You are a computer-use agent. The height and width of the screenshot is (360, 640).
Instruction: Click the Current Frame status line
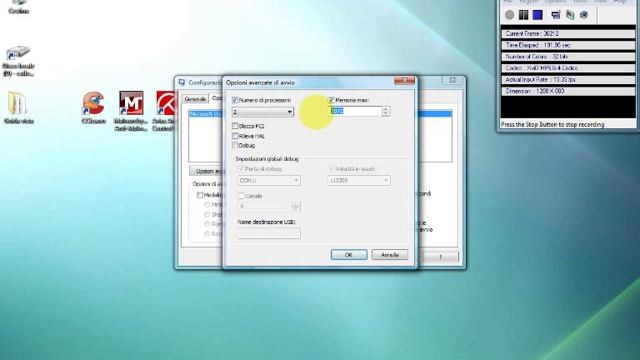(x=568, y=34)
